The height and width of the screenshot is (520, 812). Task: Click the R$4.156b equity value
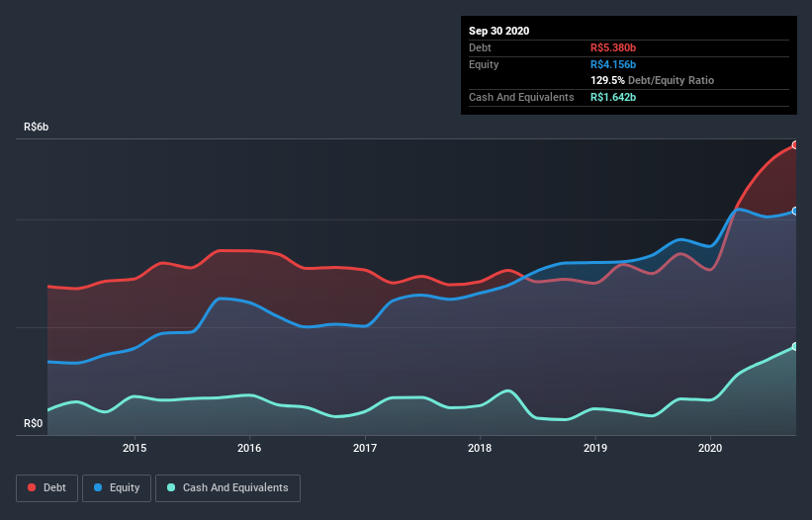613,64
